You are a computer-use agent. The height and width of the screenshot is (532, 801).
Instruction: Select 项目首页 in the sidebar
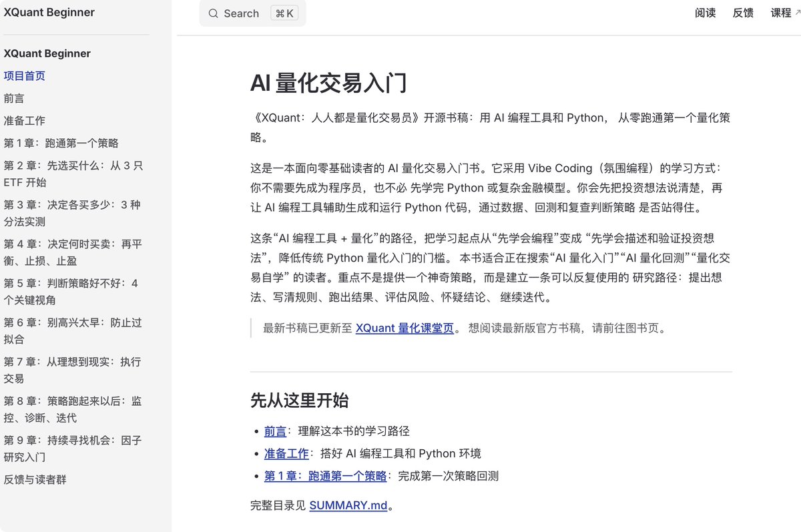click(25, 76)
